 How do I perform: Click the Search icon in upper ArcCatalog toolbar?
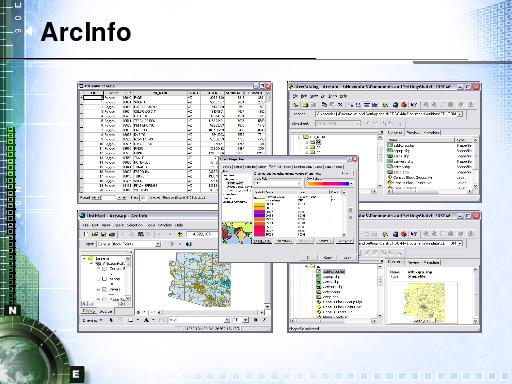pyautogui.click(x=385, y=105)
